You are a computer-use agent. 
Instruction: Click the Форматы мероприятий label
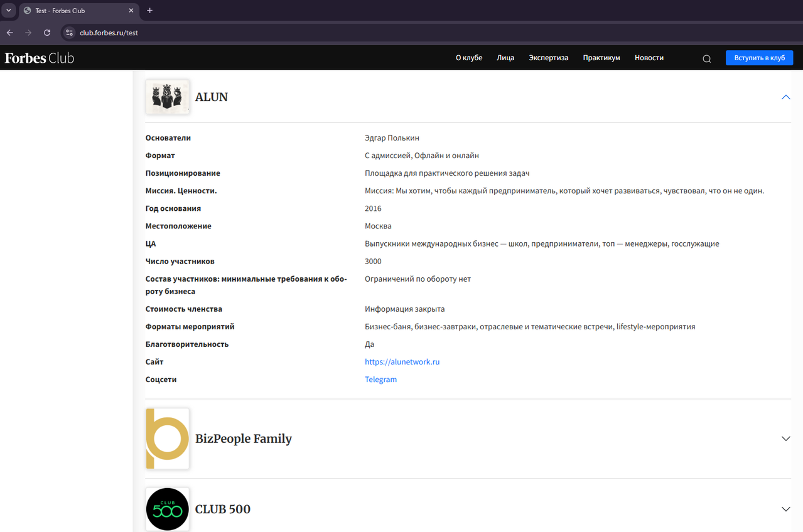tap(190, 327)
